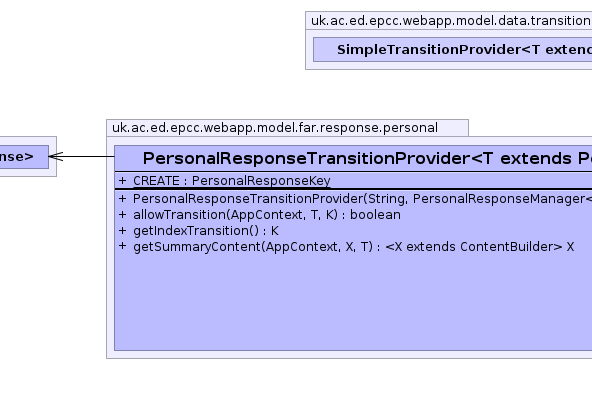
Task: Click the plus marker beside CREATE field
Action: [122, 180]
